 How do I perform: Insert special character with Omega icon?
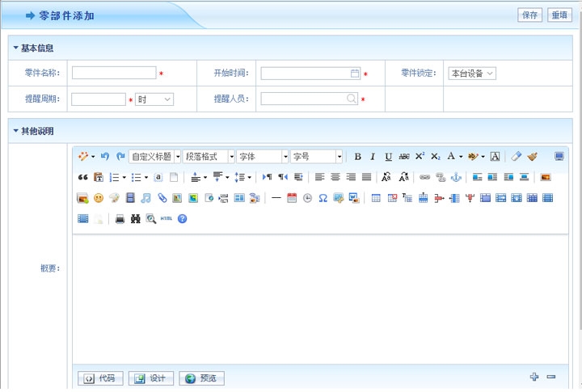323,198
